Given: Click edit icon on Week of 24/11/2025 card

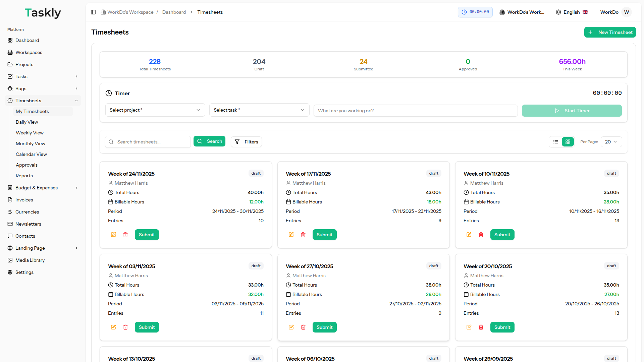Looking at the screenshot, I should click(113, 235).
